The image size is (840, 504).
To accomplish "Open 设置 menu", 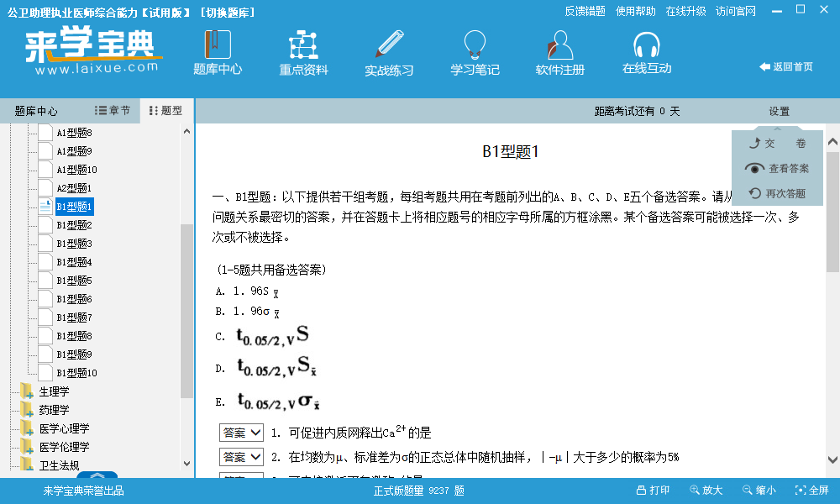I will (779, 111).
